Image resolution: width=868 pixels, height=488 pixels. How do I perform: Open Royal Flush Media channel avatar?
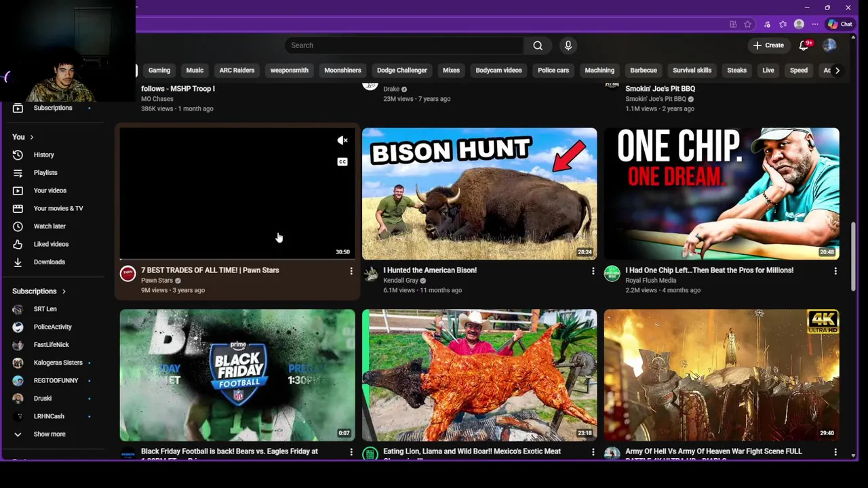pyautogui.click(x=612, y=274)
